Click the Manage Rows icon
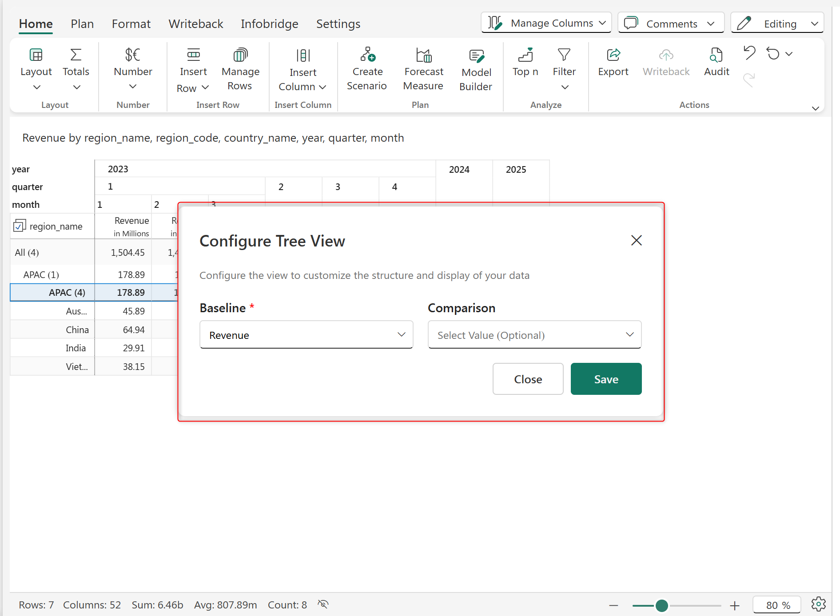This screenshot has width=840, height=616. (240, 55)
